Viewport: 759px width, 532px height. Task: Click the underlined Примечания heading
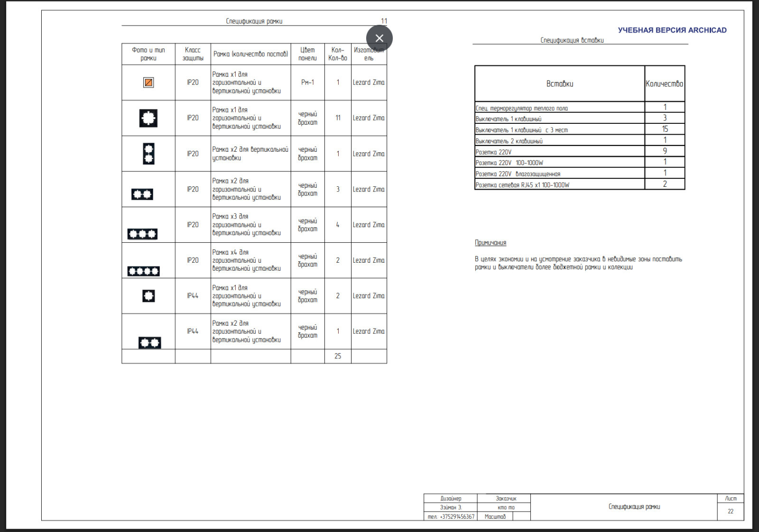(491, 243)
